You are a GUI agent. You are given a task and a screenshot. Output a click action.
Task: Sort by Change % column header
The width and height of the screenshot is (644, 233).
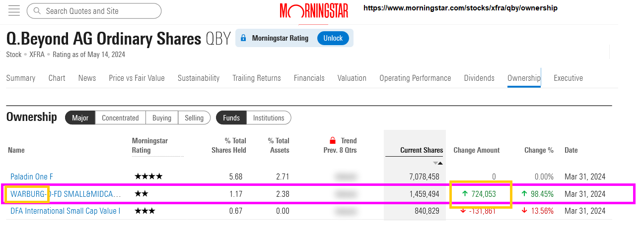click(x=539, y=150)
